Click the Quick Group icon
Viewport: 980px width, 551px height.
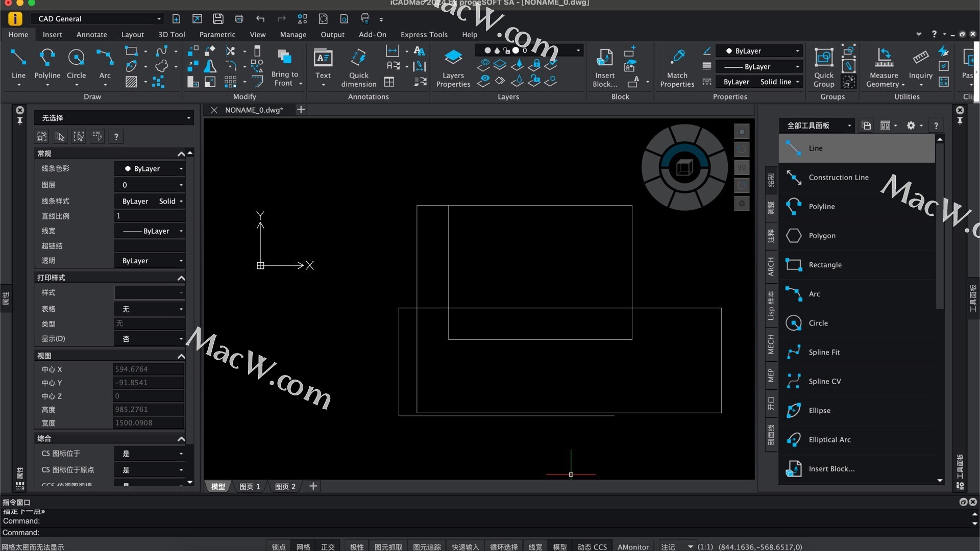823,57
